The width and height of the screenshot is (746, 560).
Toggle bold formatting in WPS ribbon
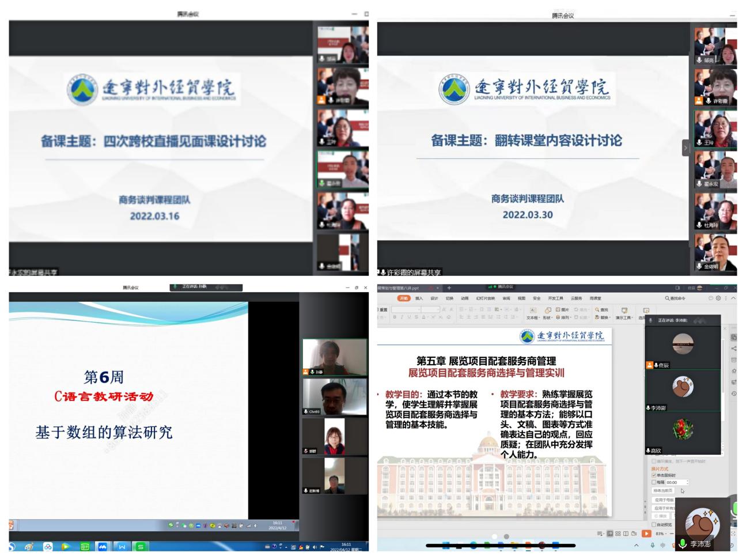395,318
